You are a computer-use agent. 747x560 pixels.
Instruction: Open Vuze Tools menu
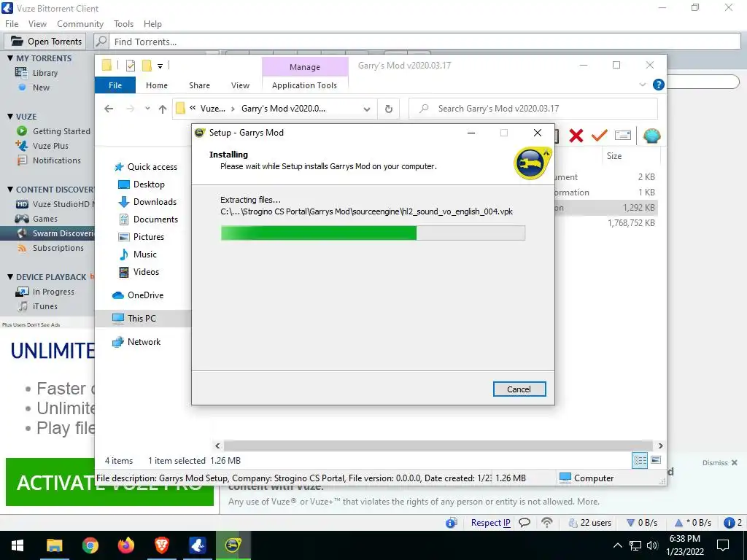coord(123,24)
